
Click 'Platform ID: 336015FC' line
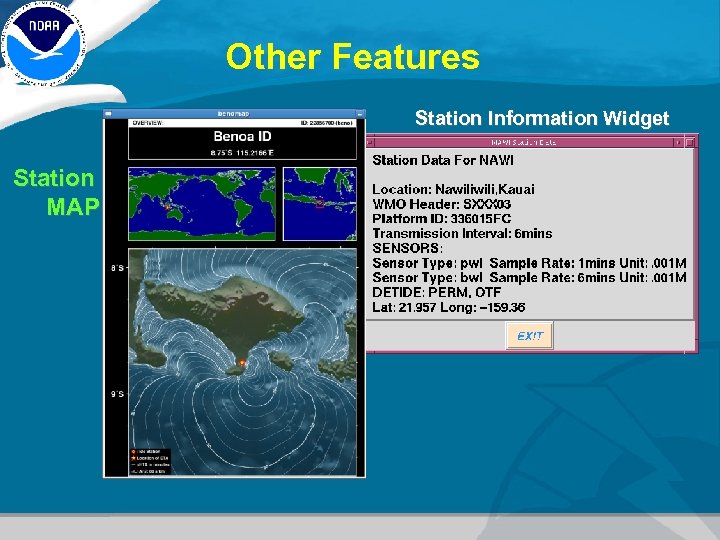pos(442,219)
